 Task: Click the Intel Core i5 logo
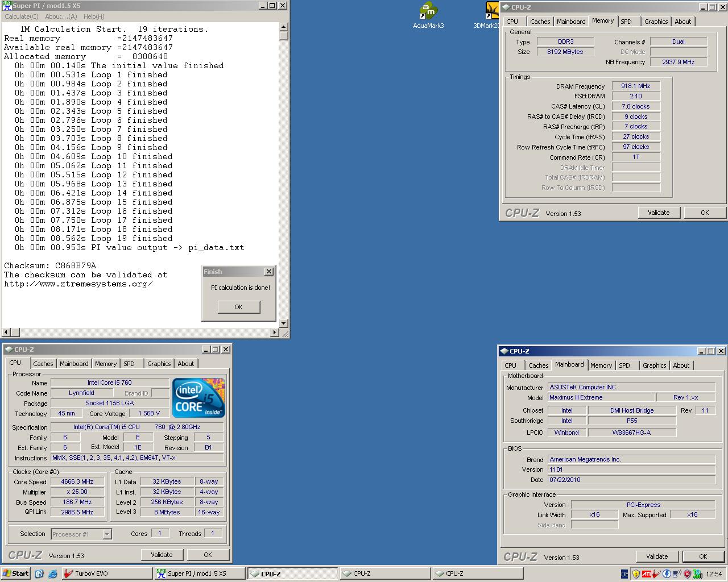point(198,398)
